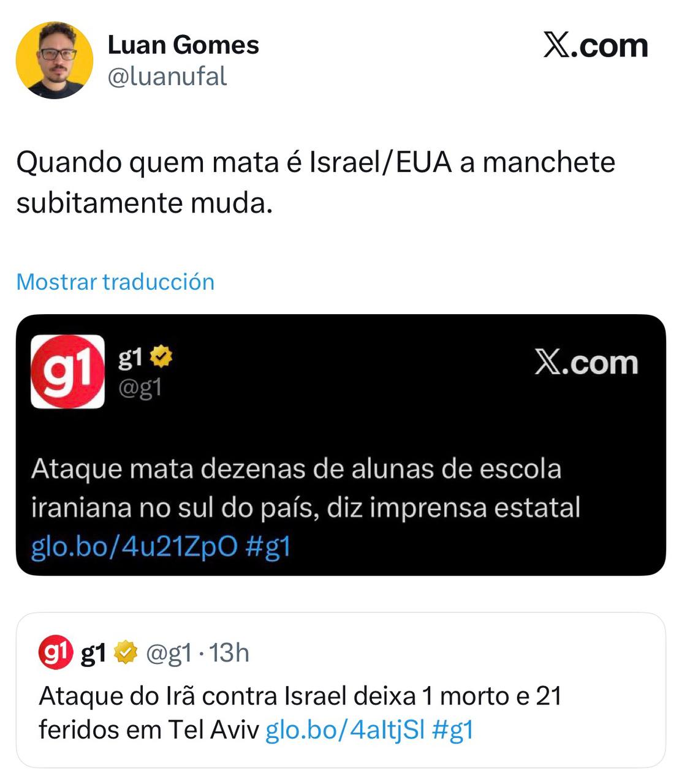Image resolution: width=682 pixels, height=784 pixels.
Task: Click the verified badge in quoted post
Action: tap(125, 654)
